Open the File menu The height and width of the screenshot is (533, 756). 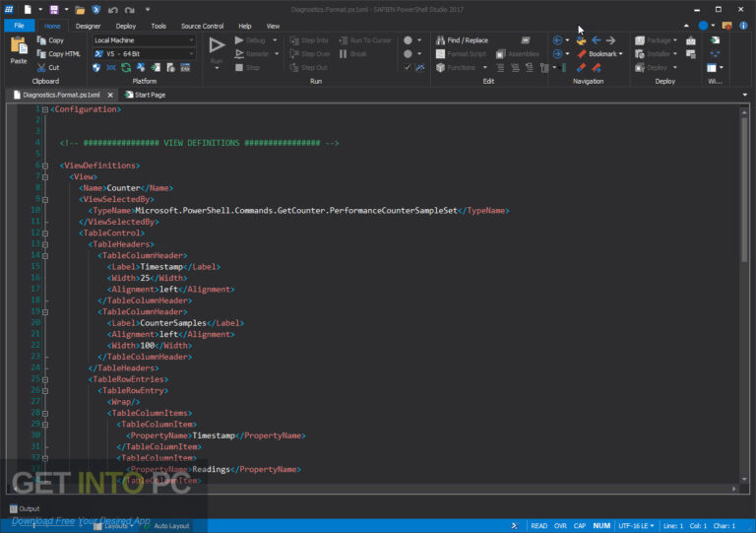tap(20, 26)
